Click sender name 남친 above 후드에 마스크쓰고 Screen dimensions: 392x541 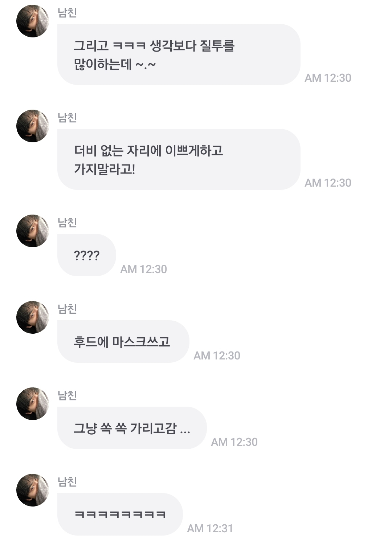(67, 309)
